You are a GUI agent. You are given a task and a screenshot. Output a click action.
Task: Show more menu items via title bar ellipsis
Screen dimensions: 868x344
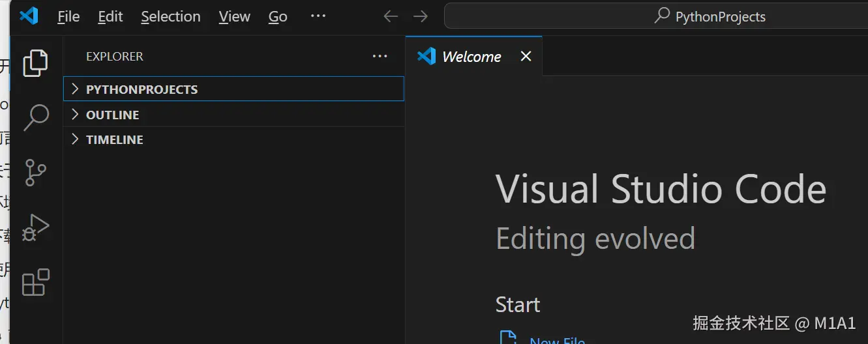(x=318, y=16)
